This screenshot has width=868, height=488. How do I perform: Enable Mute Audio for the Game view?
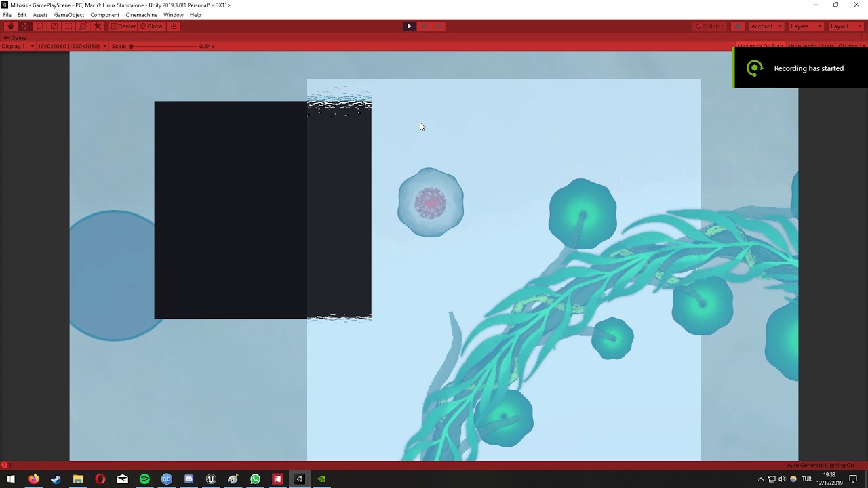pos(802,46)
